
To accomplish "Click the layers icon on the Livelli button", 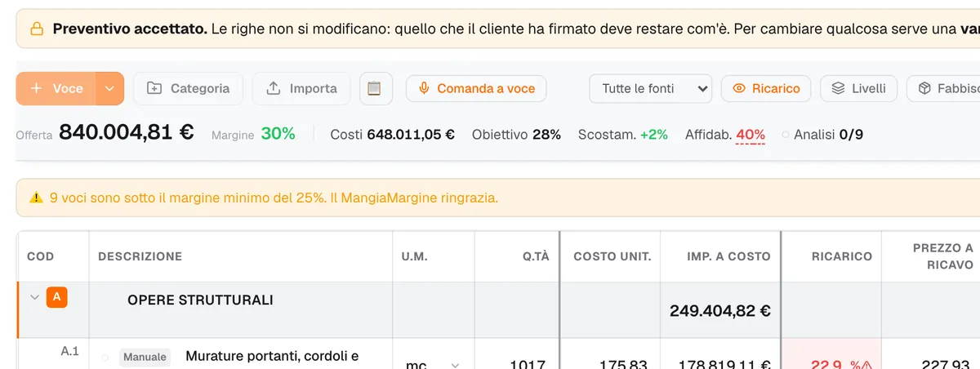I will tap(838, 88).
